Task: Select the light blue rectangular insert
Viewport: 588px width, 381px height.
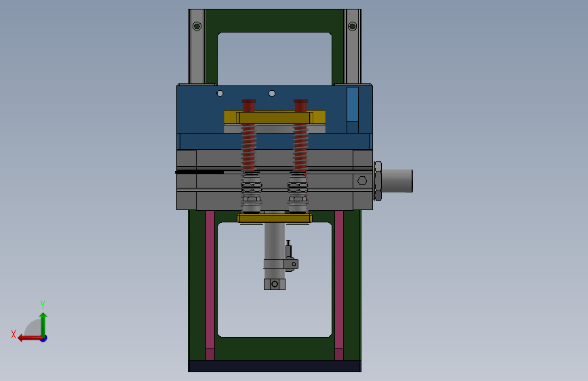Action: pyautogui.click(x=353, y=104)
